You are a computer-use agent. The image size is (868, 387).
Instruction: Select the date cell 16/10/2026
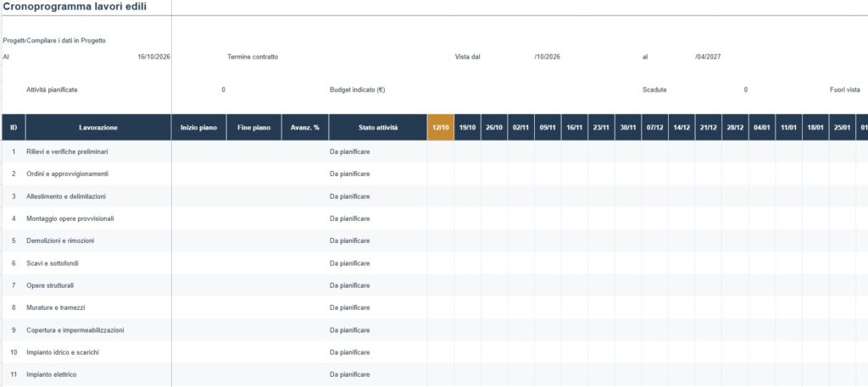click(x=154, y=57)
